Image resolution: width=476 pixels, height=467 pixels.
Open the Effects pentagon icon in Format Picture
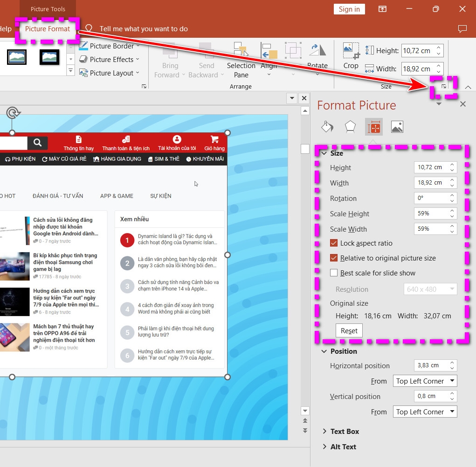tap(350, 126)
